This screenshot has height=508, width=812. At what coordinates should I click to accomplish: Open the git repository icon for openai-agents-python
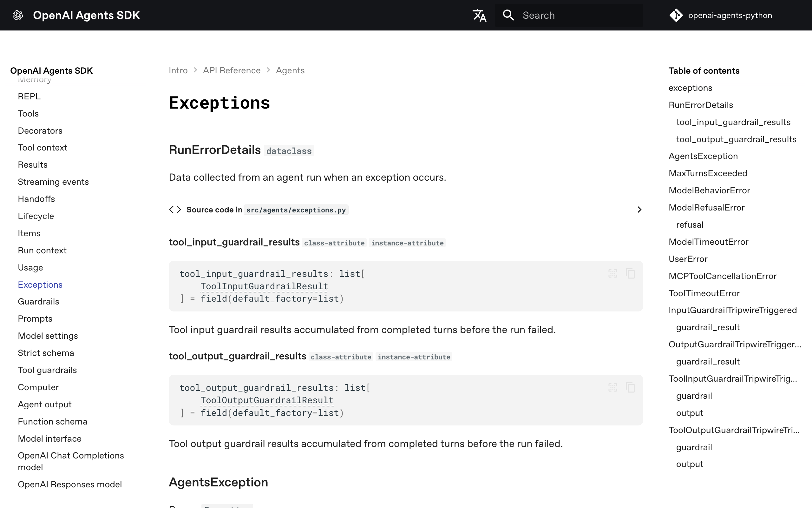click(x=676, y=15)
